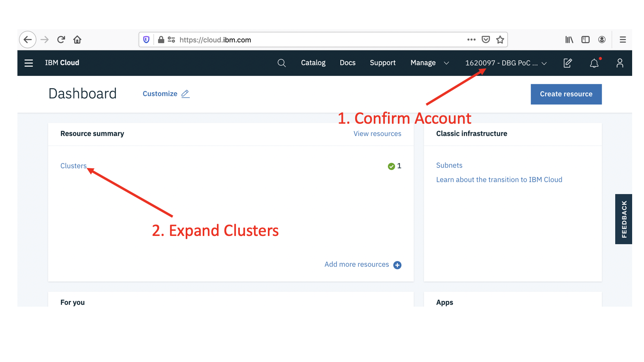
Task: Save the page to Pocket
Action: [486, 40]
